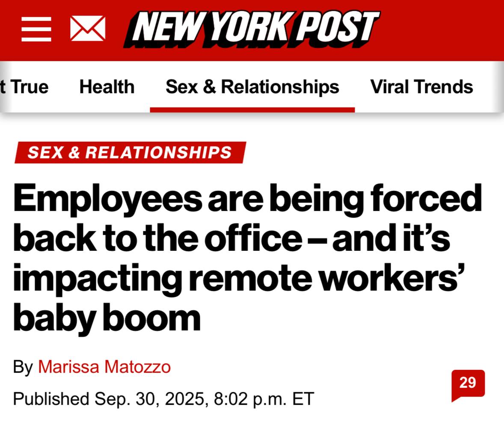Click the "By" byline label
Screen dimensions: 504x423
click(23, 367)
